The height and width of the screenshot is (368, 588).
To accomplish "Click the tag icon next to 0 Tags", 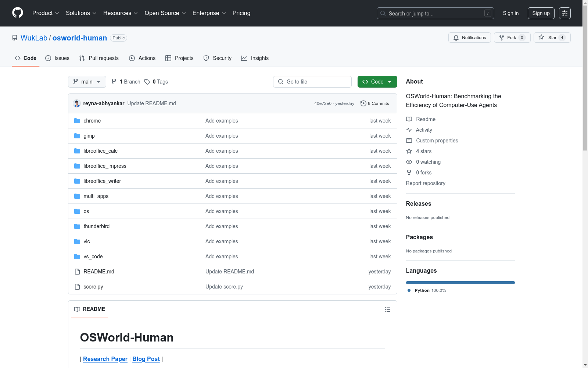I will pyautogui.click(x=147, y=82).
